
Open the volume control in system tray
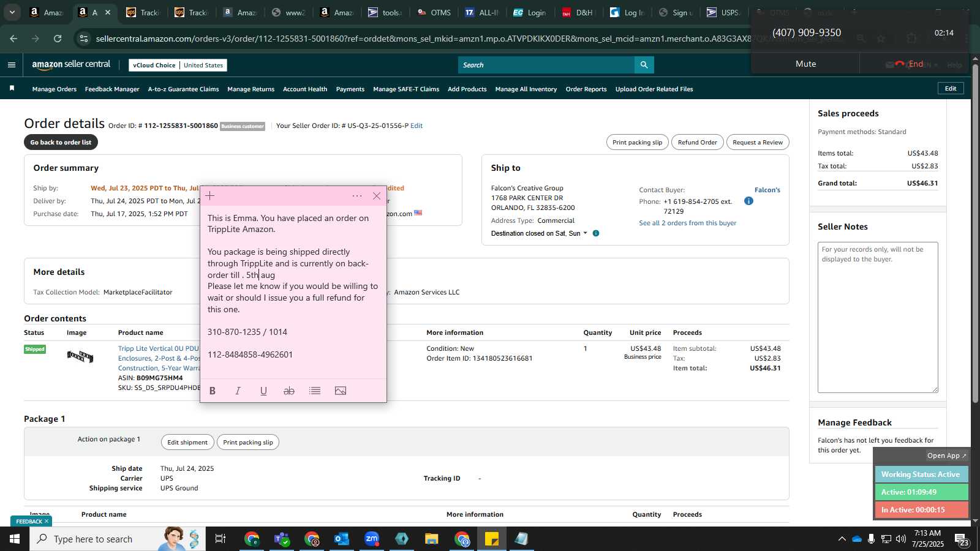(901, 539)
